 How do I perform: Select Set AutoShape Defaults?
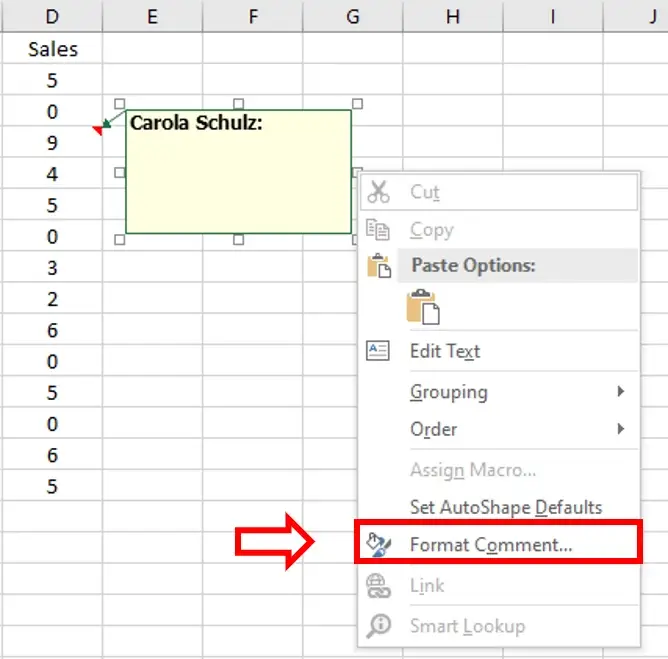click(505, 507)
